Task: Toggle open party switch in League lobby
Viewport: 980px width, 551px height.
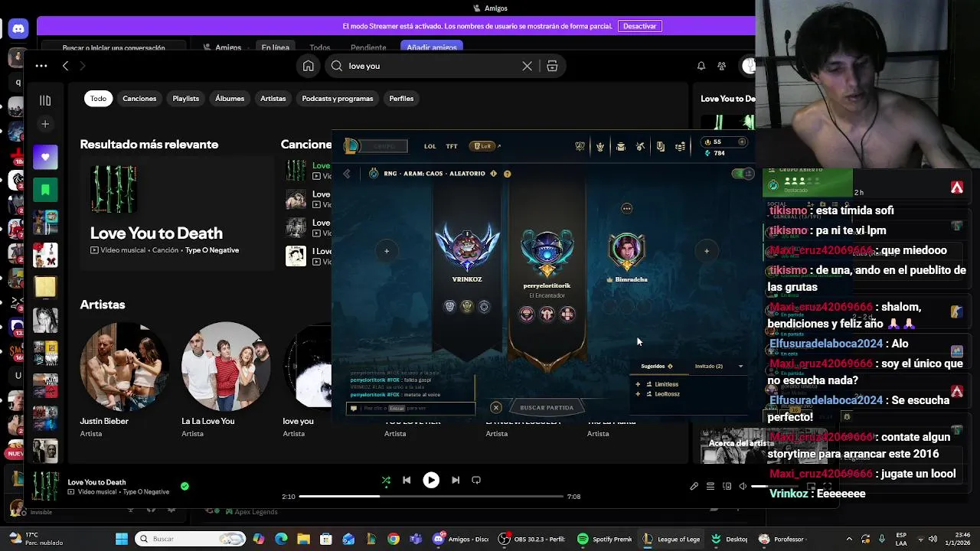Action: (741, 174)
